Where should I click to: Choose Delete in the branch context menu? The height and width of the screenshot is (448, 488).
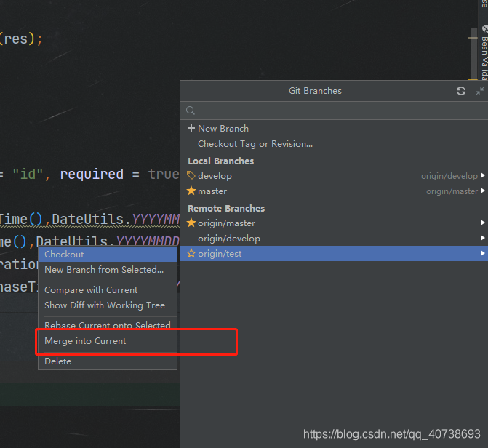108,361
